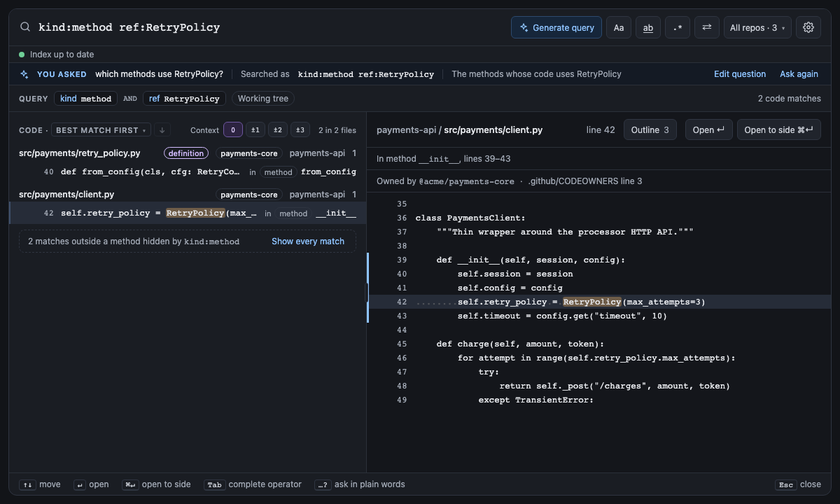
Task: Click line number 39 in gutter
Action: point(402,260)
